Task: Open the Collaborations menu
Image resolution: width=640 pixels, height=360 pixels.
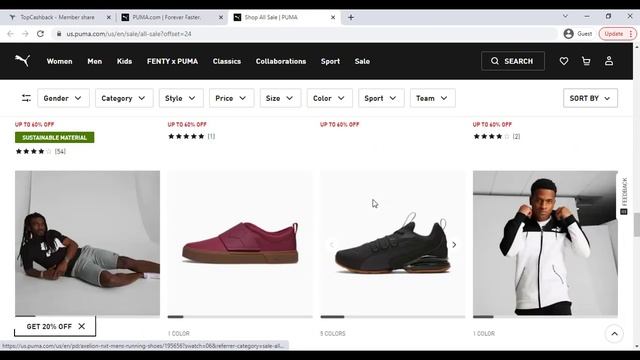Action: (x=281, y=61)
